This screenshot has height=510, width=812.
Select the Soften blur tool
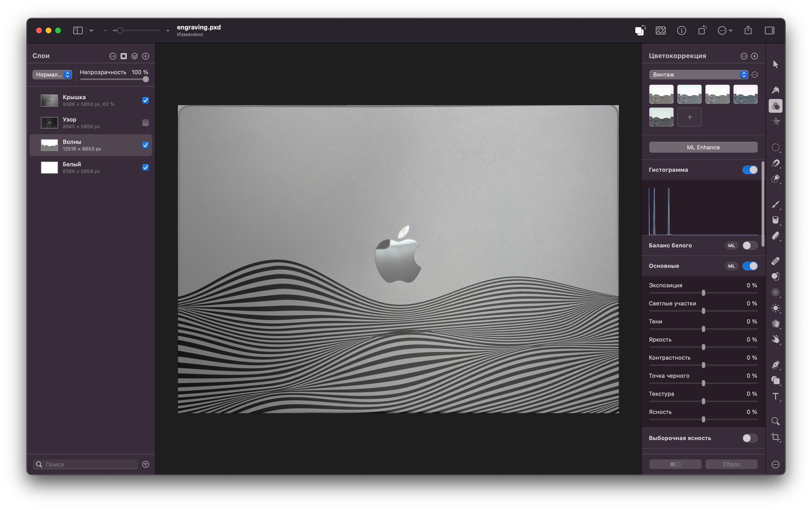(775, 292)
